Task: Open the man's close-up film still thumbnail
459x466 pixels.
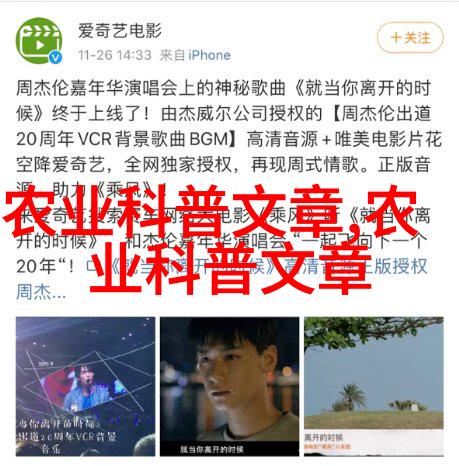Action: [229, 386]
